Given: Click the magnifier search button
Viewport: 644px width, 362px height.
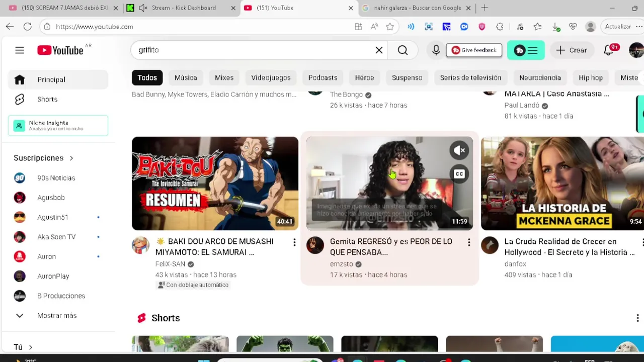Looking at the screenshot, I should tap(403, 50).
